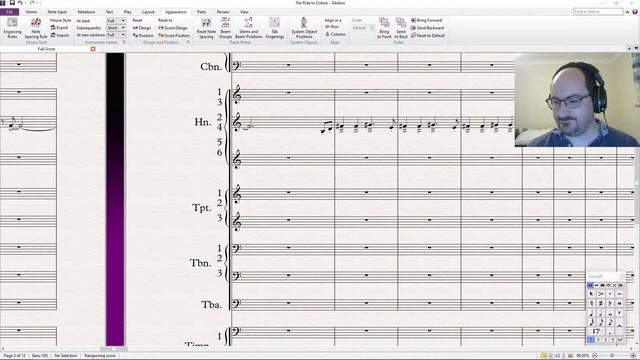Open Note Spacing Rule settings
This screenshot has width=640, height=360.
click(36, 28)
